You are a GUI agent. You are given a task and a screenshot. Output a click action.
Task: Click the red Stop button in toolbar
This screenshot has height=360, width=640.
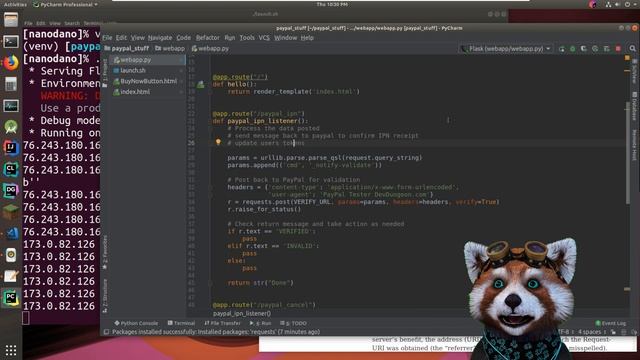pos(618,49)
